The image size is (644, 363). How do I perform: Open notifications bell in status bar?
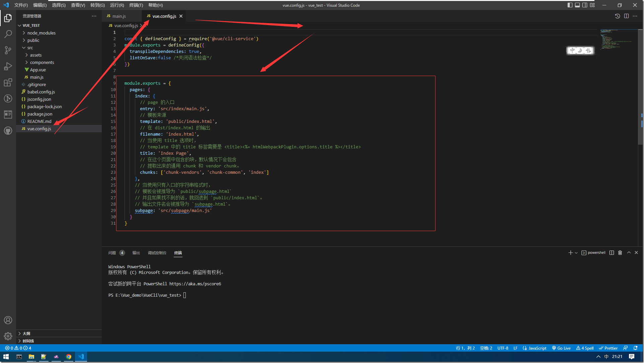[635, 348]
